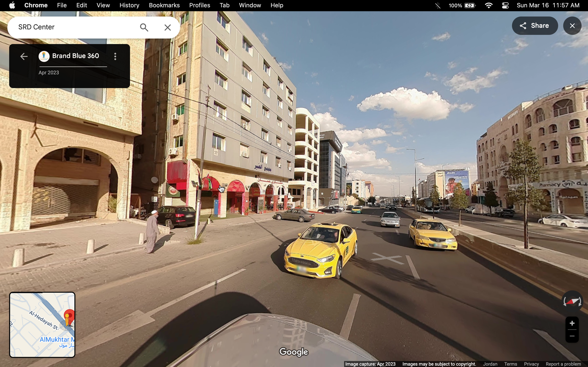
Task: Click the Report a problem link
Action: [563, 364]
